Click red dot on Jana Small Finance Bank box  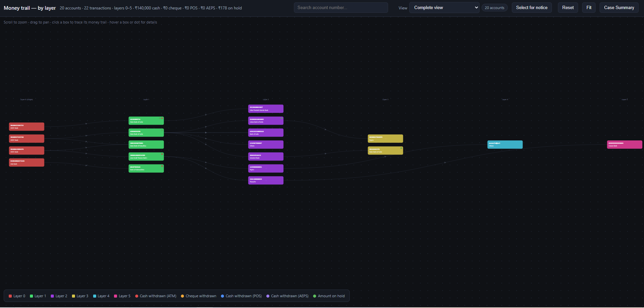pyautogui.click(x=162, y=154)
